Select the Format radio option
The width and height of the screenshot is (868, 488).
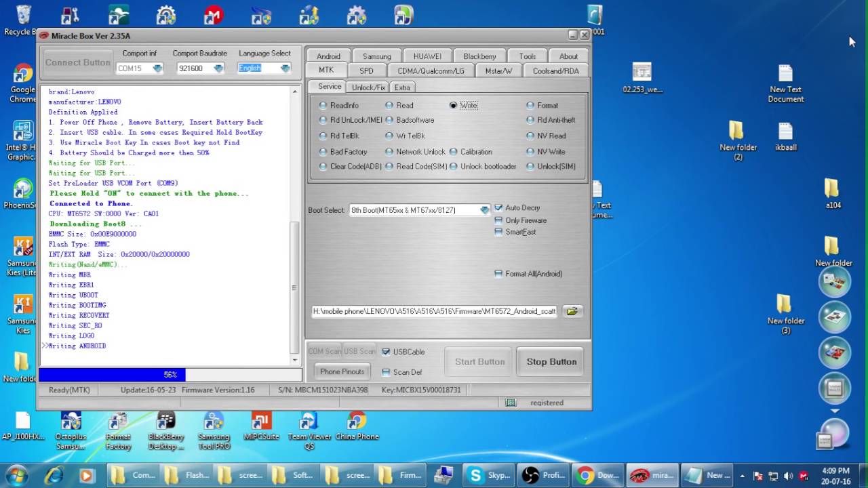[542, 105]
